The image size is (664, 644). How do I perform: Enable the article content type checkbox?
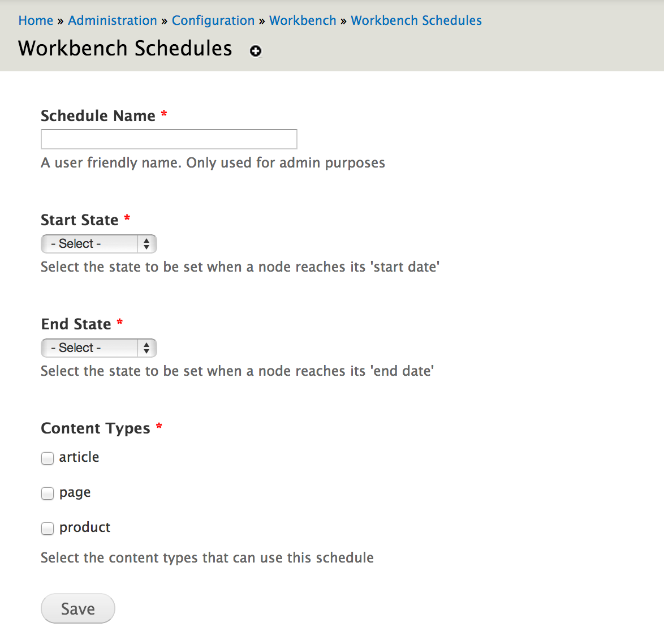pos(48,458)
